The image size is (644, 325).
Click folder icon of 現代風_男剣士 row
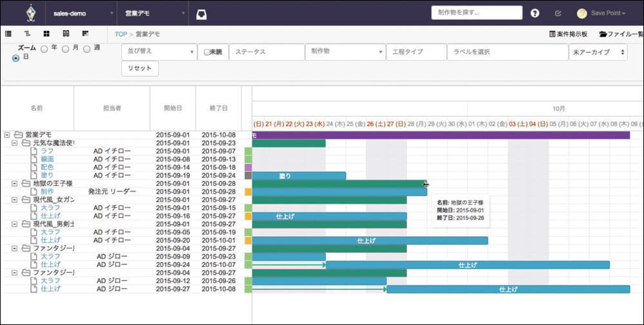point(26,224)
